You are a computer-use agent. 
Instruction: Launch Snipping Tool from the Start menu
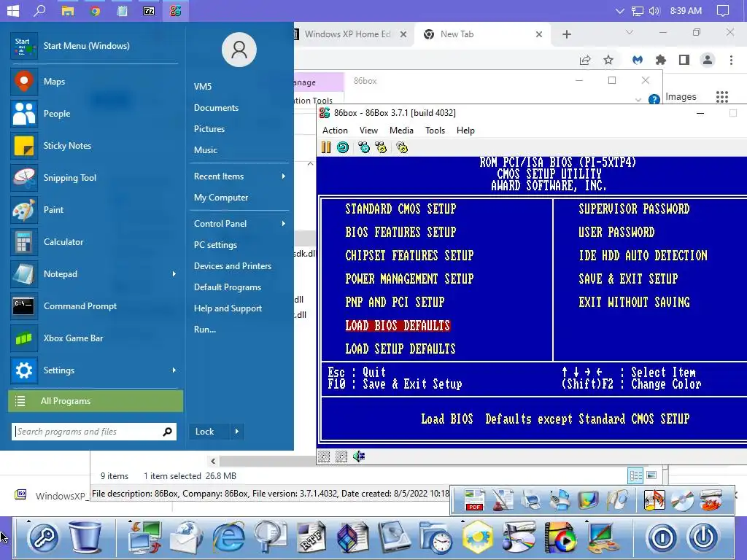click(x=94, y=178)
